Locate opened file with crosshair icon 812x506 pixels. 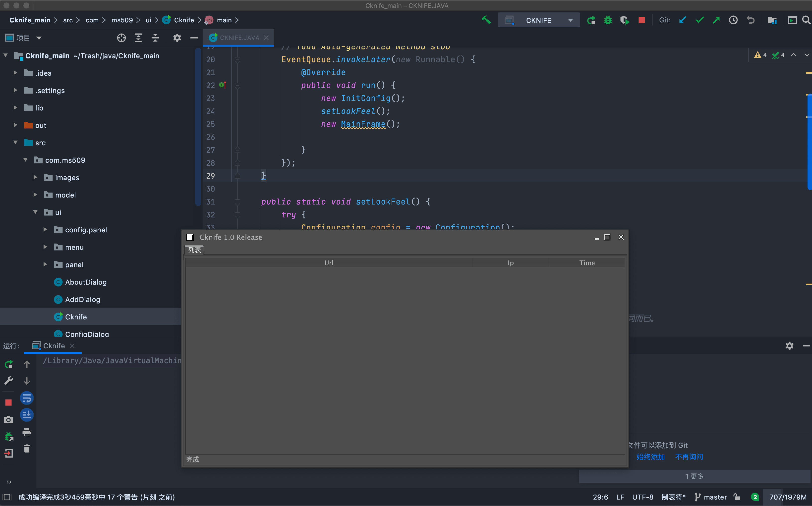(x=121, y=38)
